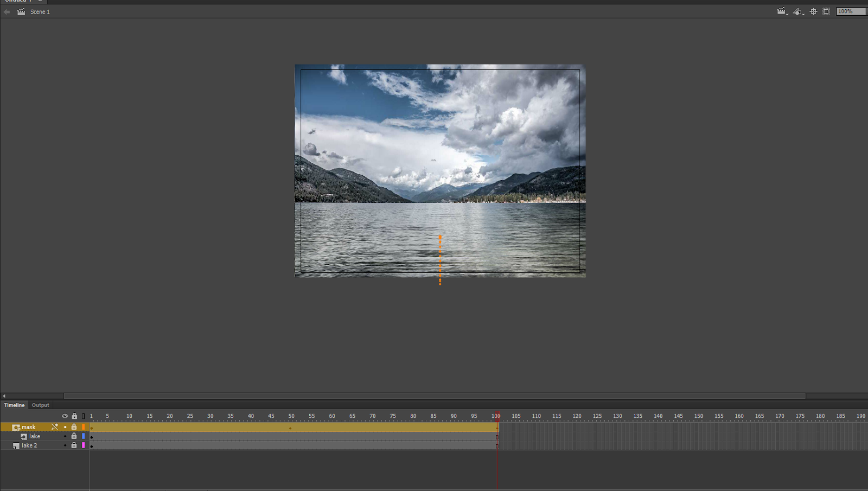Toggle Clip Content Outside the Stage
The height and width of the screenshot is (491, 868).
click(826, 11)
